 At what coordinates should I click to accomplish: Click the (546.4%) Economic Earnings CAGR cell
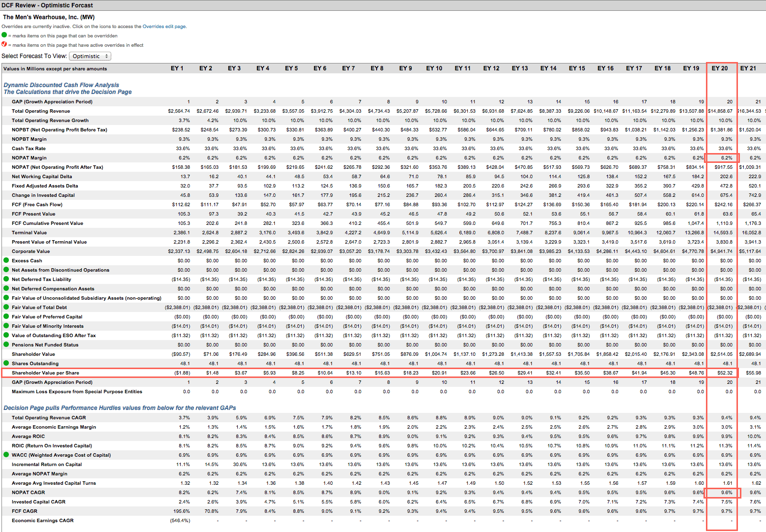click(x=180, y=521)
